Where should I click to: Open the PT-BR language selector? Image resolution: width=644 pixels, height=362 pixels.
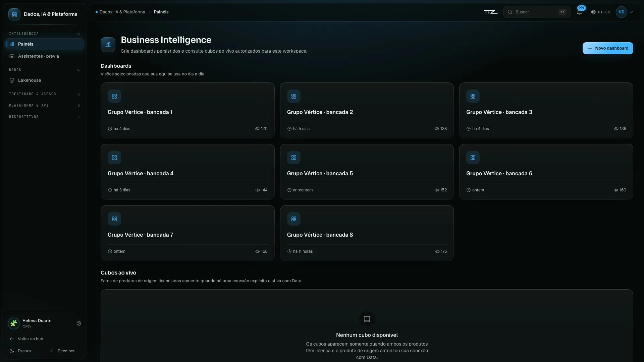[600, 12]
